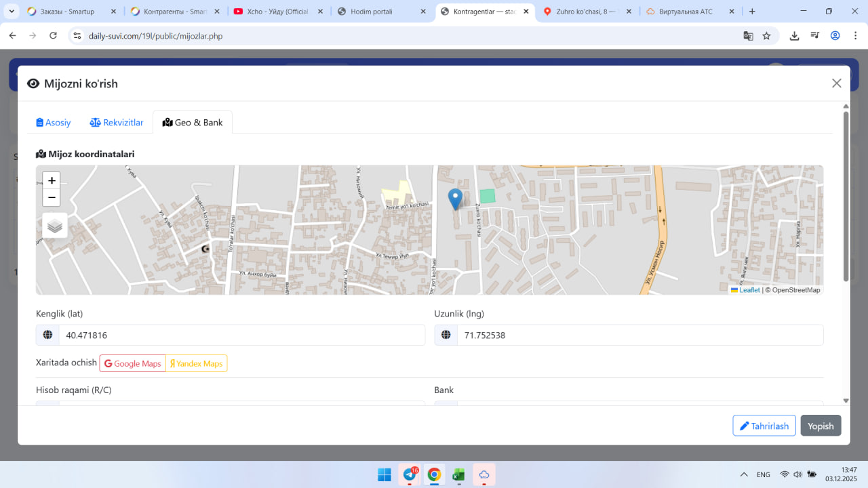Image resolution: width=868 pixels, height=488 pixels.
Task: Open location in Google Maps
Action: point(133,363)
